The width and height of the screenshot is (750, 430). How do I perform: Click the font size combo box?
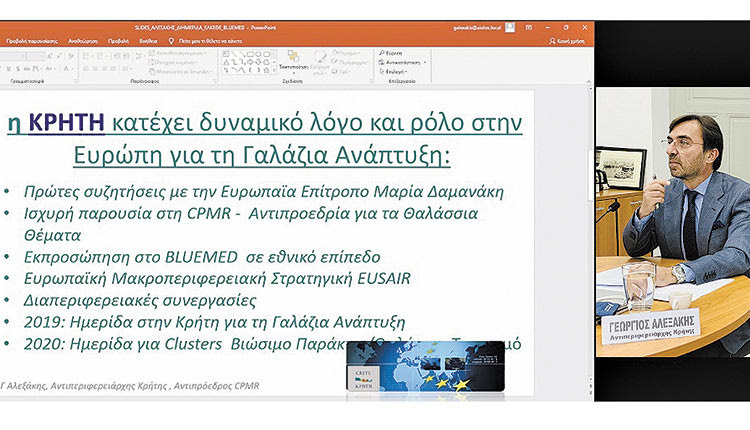point(35,56)
